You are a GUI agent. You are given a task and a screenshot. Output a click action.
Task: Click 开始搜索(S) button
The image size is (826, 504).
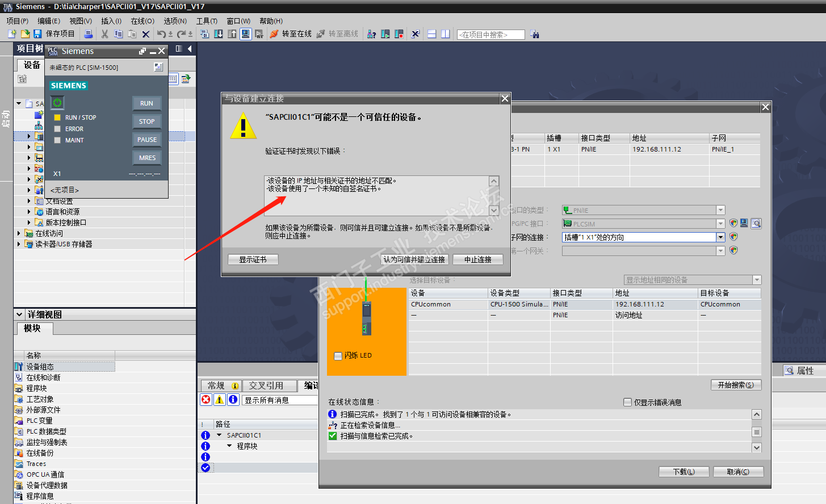736,385
